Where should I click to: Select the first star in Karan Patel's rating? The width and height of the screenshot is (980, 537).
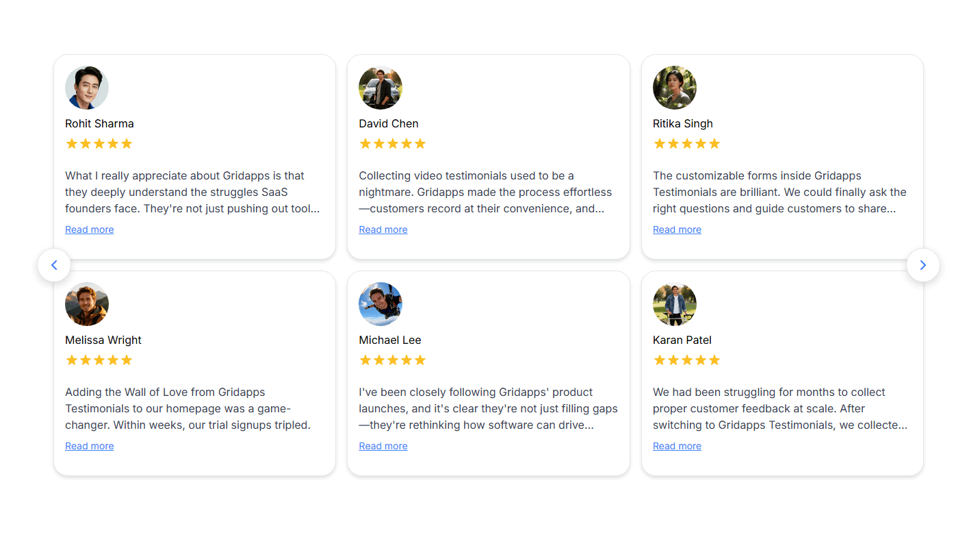coord(660,360)
